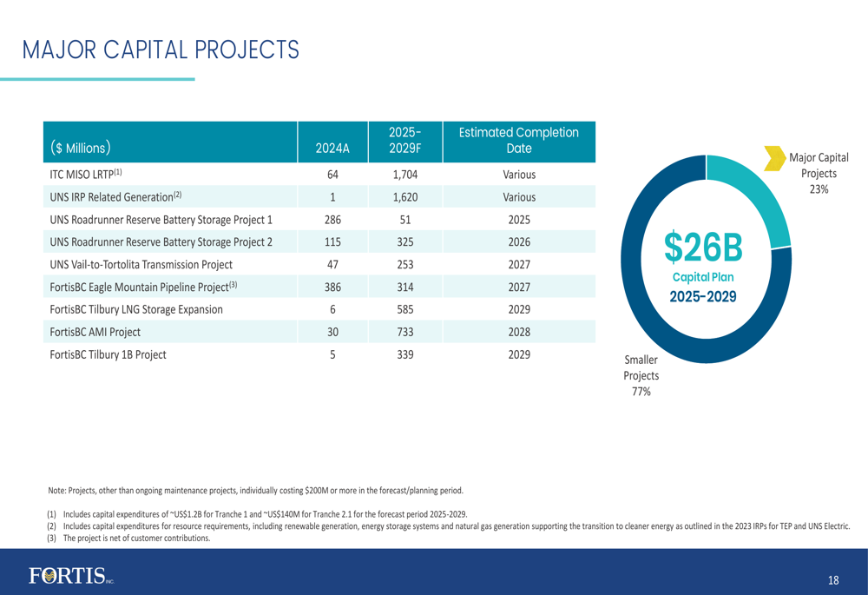Select the "Capital Plan" text in the donut center
The image size is (868, 595).
pos(703,277)
